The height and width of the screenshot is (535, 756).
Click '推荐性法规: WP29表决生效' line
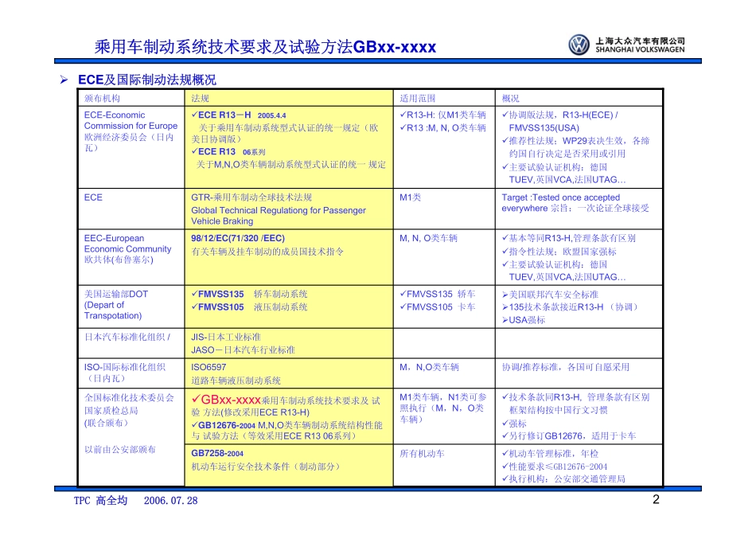pos(575,141)
